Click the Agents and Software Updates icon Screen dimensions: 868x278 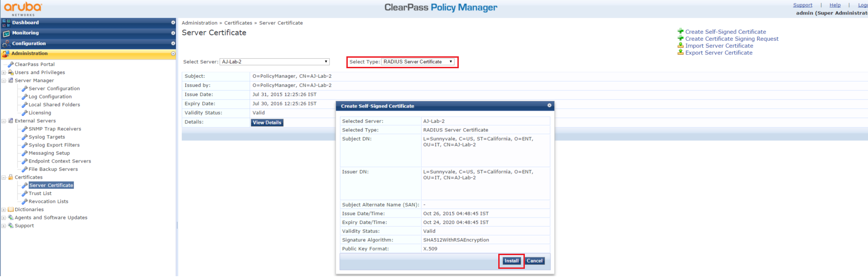[11, 218]
